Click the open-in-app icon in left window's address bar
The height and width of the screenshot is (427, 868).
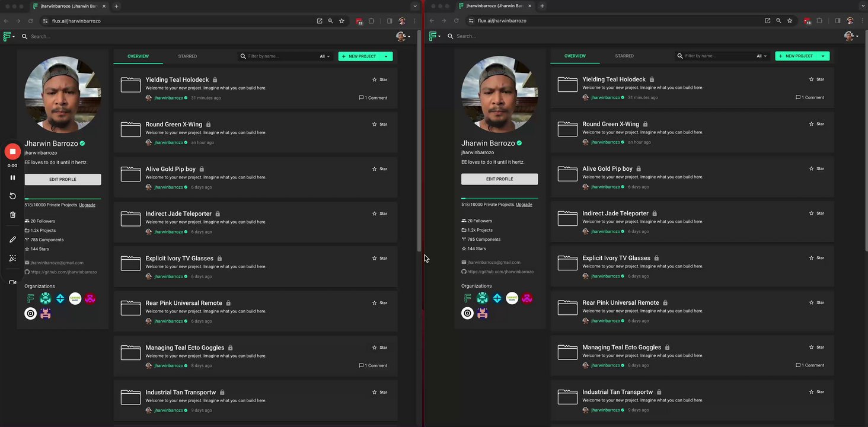pyautogui.click(x=320, y=21)
